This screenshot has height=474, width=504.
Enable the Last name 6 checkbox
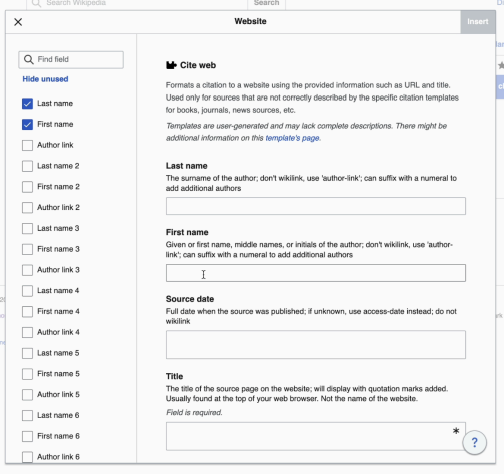27,415
